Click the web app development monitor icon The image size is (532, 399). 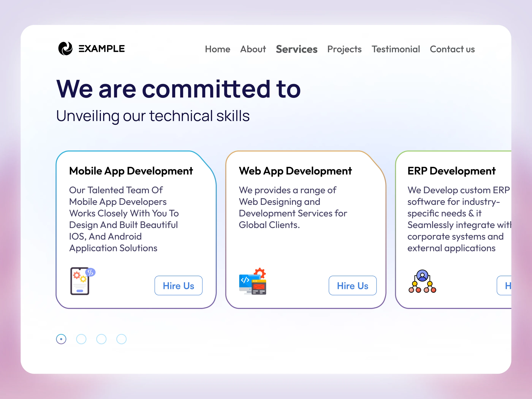253,281
